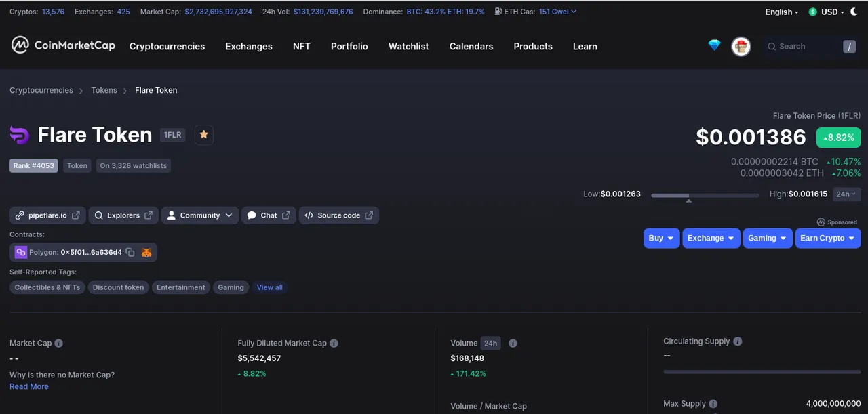Open Circulating Supply info icon
868x414 pixels.
tap(738, 341)
